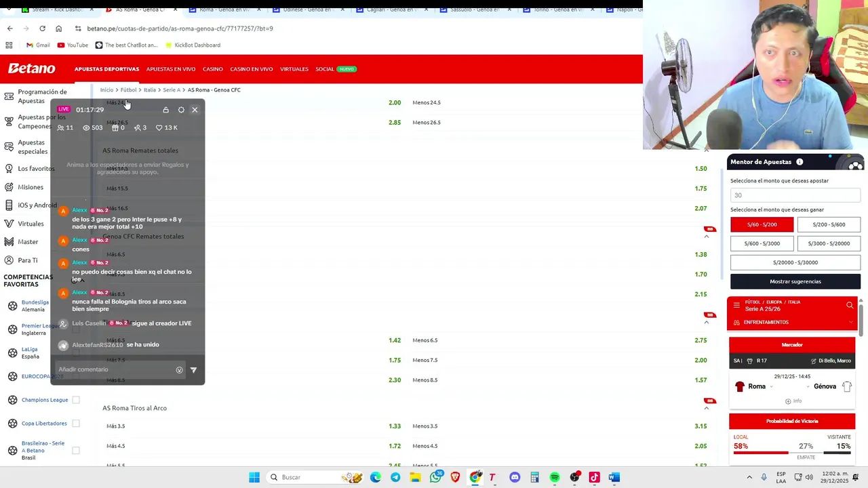Open the Chrome apps grid in bookmarks bar
This screenshot has width=868, height=488.
pos(9,45)
